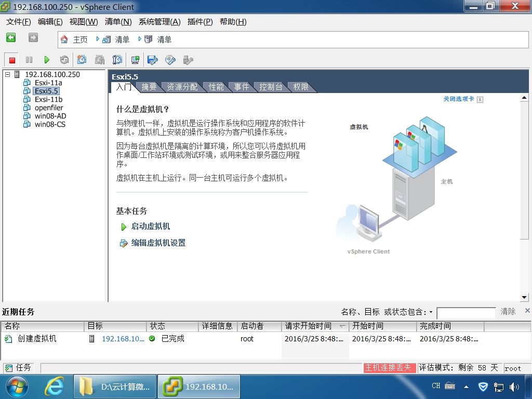Select win08-AD virtual machine in tree

[x=50, y=116]
